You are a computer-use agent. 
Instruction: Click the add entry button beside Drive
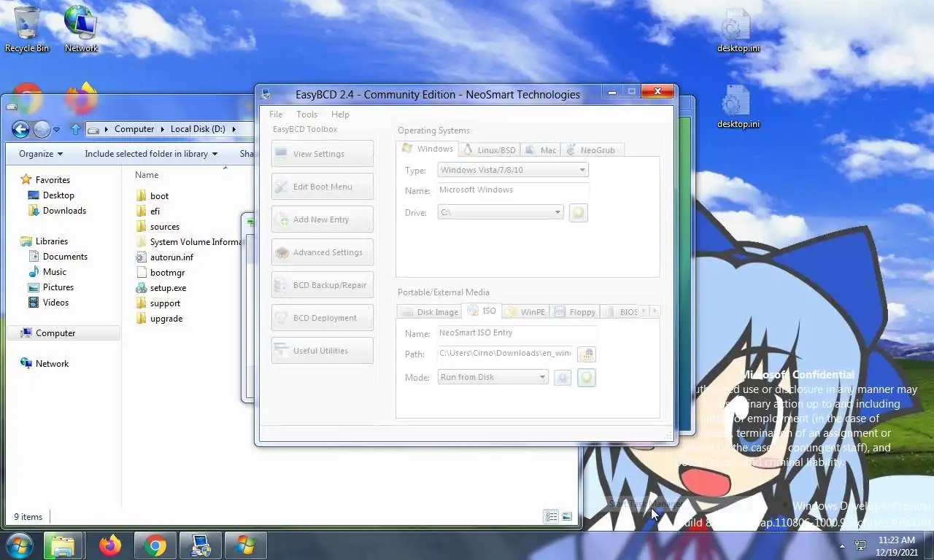coord(578,213)
